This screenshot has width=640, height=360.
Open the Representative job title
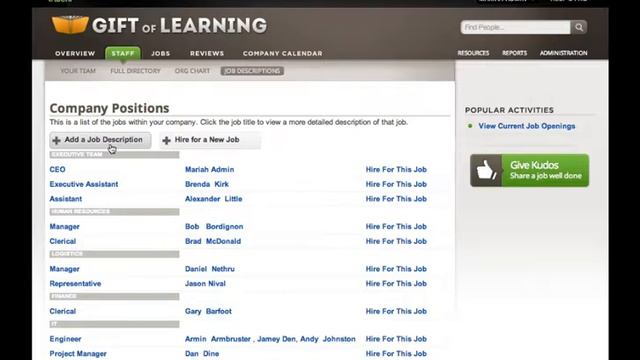pos(75,284)
